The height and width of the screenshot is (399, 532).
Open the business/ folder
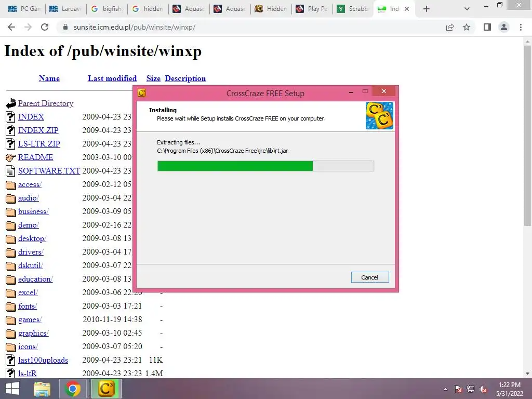(33, 211)
